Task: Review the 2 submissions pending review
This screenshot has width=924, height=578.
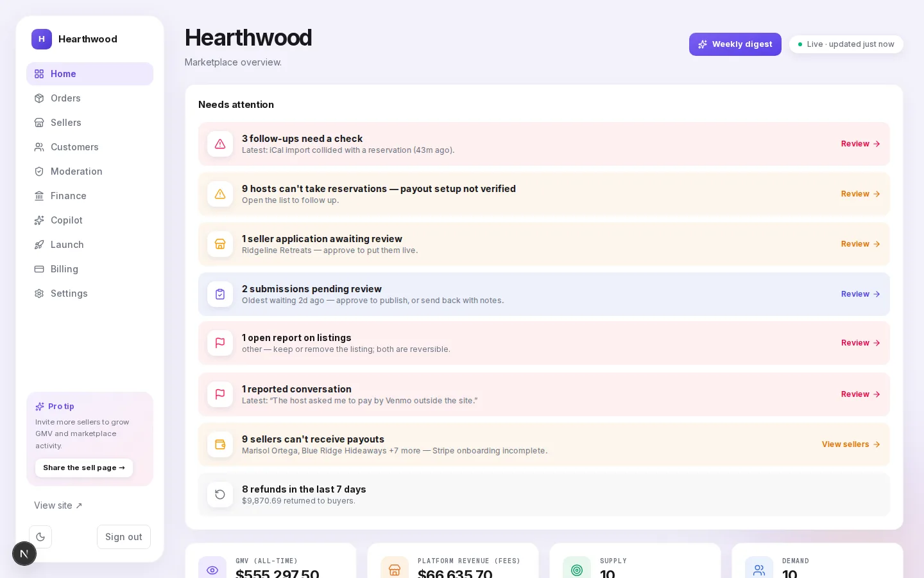Action: coord(860,294)
